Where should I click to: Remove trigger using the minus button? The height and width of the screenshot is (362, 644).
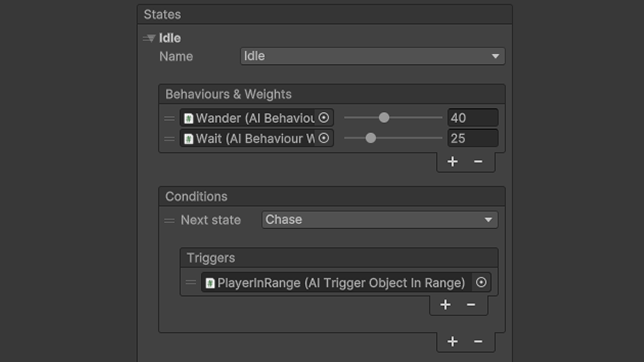pos(471,305)
